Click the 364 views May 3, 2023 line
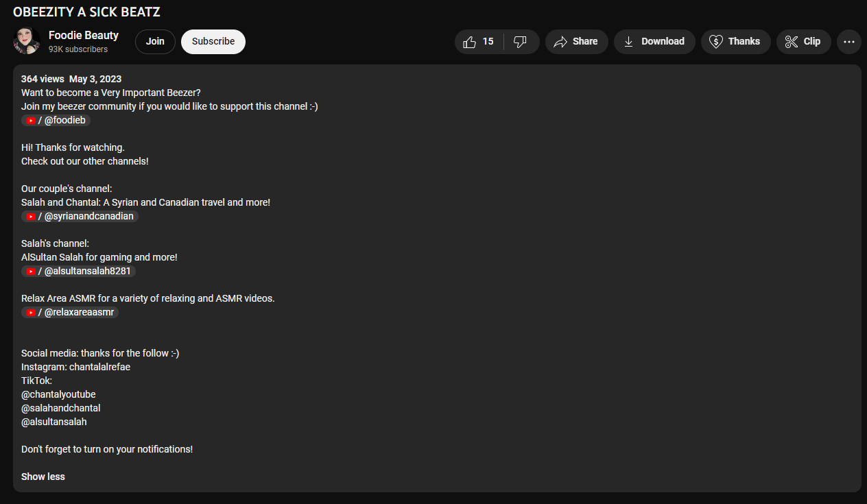Image resolution: width=867 pixels, height=504 pixels. coord(71,79)
